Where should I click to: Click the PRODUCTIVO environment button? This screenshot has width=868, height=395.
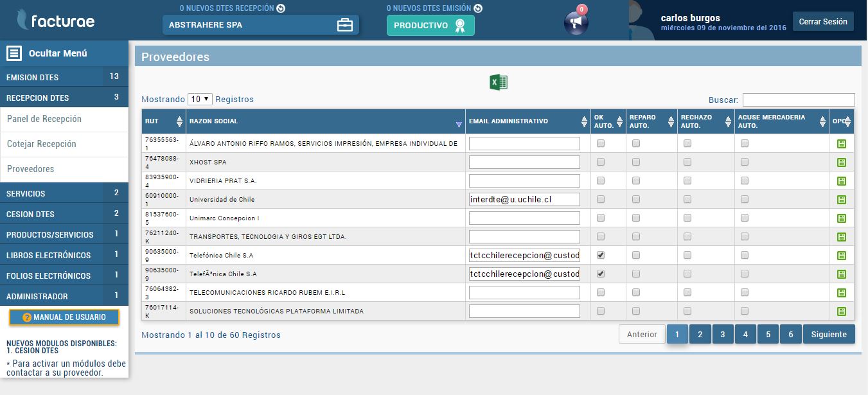click(x=430, y=26)
